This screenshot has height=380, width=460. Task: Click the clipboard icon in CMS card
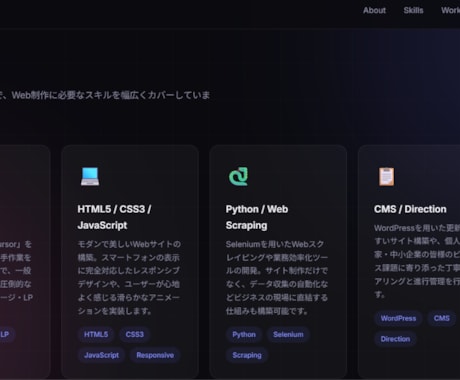386,176
